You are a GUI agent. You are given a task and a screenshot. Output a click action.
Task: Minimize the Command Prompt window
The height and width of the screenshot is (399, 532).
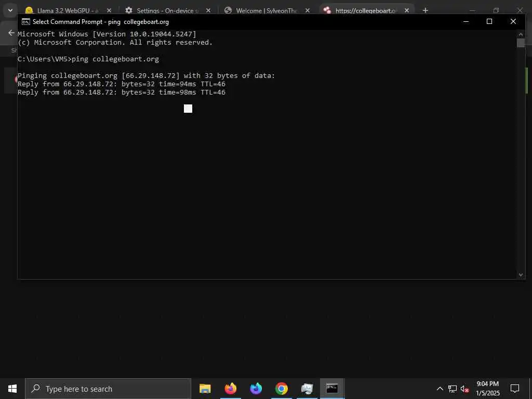coord(466,21)
